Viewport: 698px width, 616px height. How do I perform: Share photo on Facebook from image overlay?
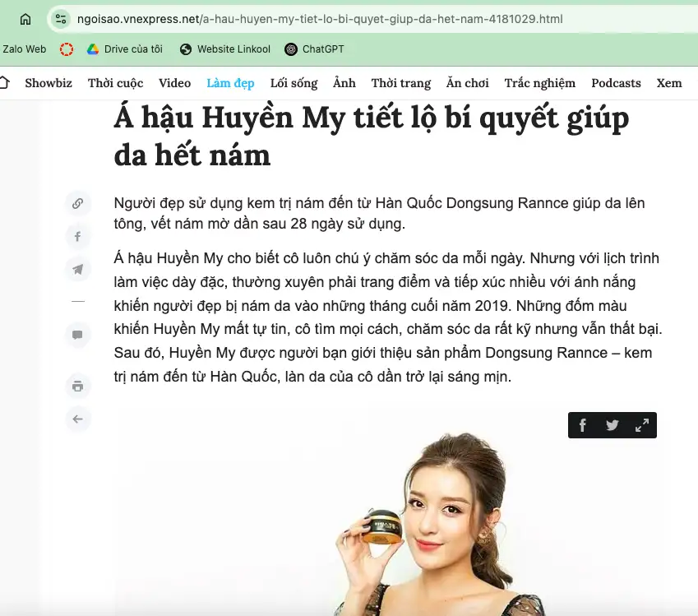(x=582, y=425)
